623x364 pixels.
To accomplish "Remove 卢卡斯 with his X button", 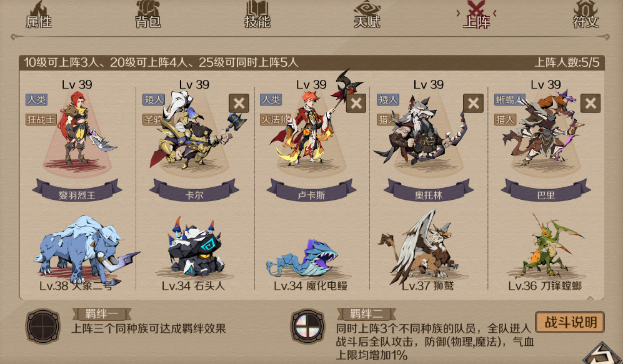I will [356, 103].
